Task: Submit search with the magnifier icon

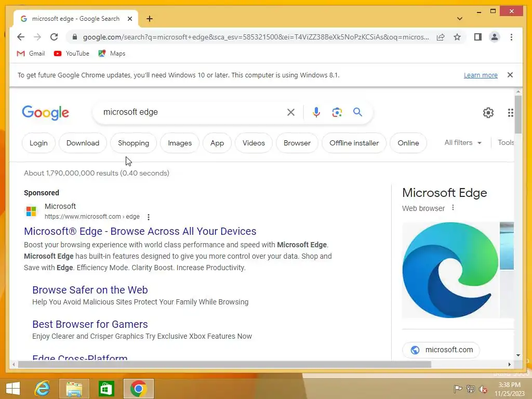Action: pos(357,112)
